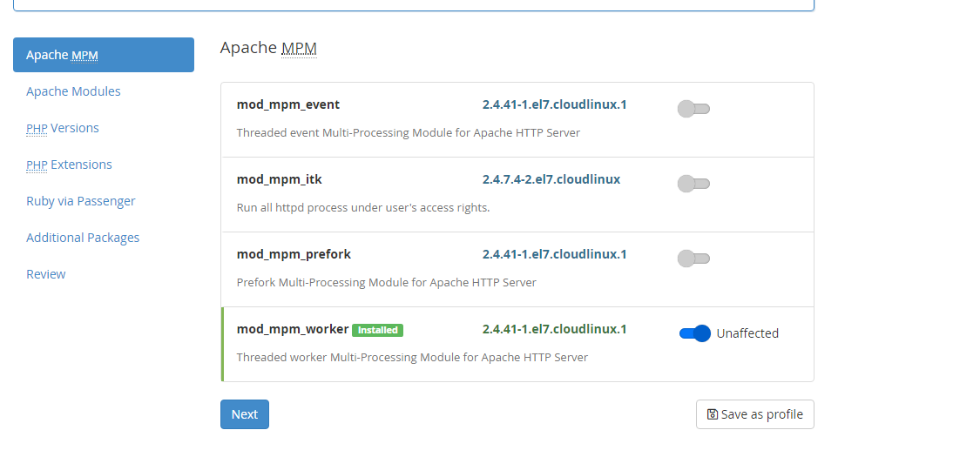This screenshot has width=980, height=457.
Task: Switch to Ruby via Passenger
Action: 81,201
